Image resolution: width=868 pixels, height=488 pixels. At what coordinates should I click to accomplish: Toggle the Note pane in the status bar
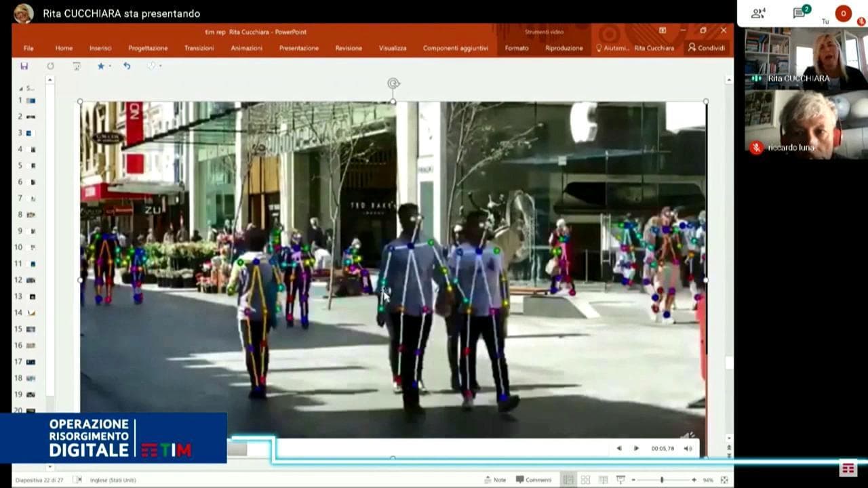[x=495, y=480]
